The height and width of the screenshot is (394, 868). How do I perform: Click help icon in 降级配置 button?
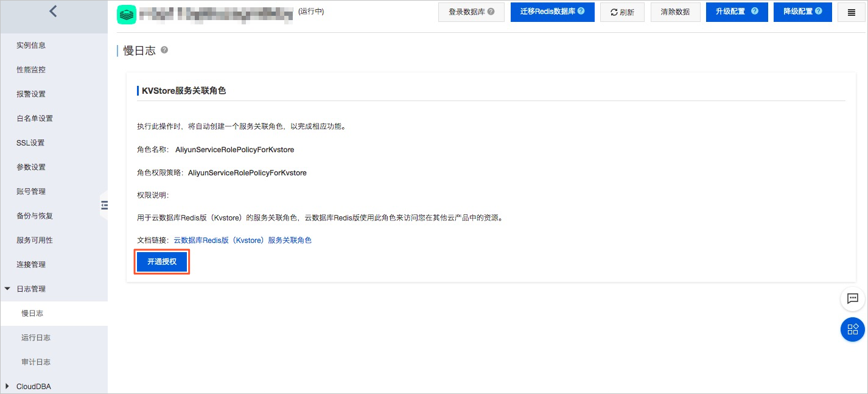(819, 12)
